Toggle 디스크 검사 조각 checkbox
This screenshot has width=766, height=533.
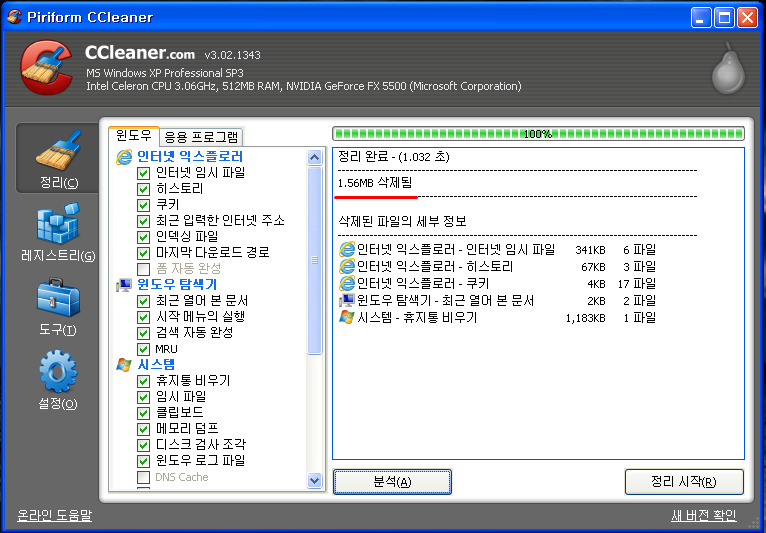pos(143,445)
